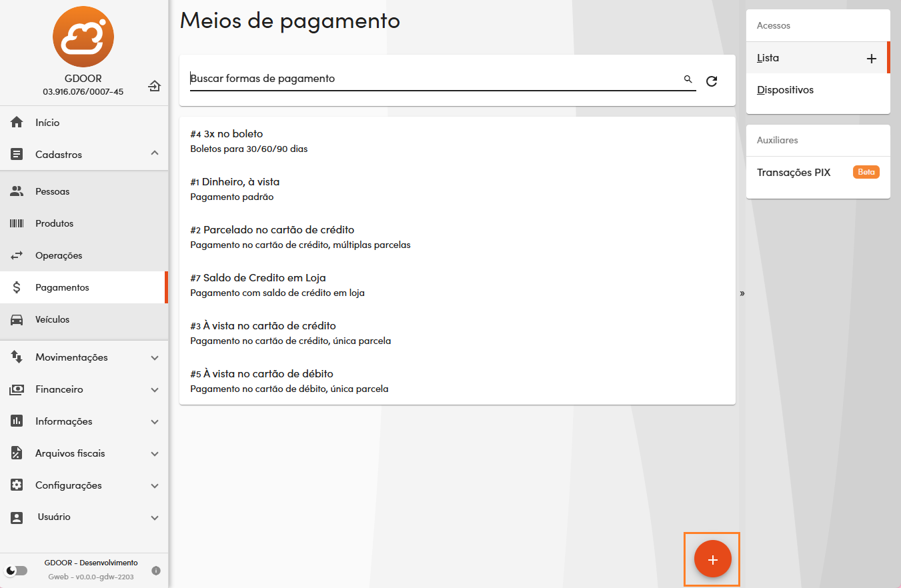Expand the Usuário menu
This screenshot has width=901, height=588.
click(x=155, y=518)
